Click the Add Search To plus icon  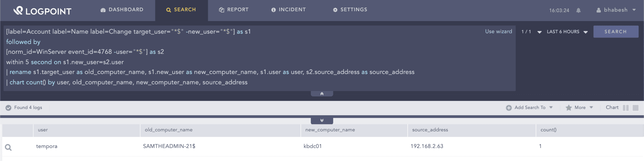(x=508, y=108)
